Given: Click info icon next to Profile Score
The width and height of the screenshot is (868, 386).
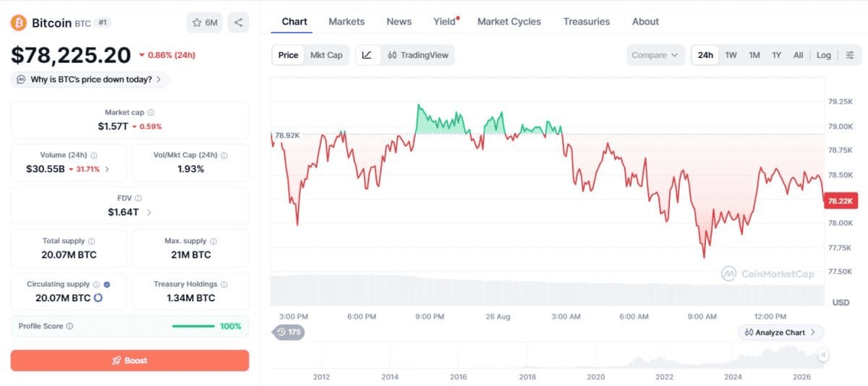Looking at the screenshot, I should (69, 327).
